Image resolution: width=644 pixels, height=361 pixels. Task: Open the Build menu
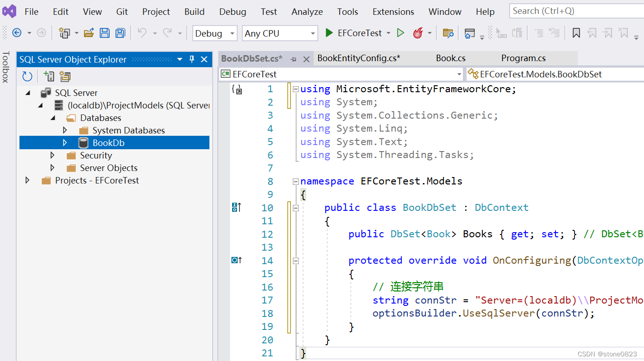point(195,12)
